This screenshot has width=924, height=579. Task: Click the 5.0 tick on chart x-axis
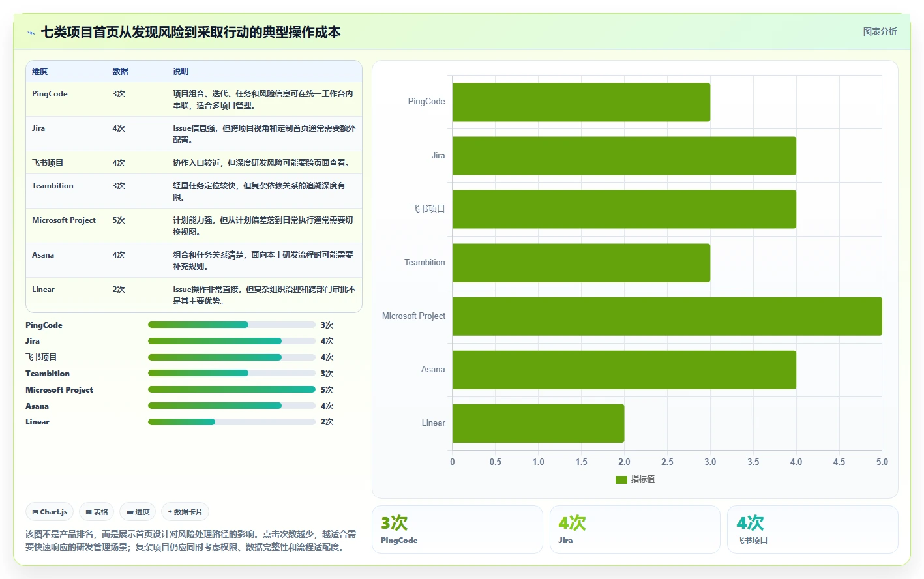pyautogui.click(x=882, y=462)
